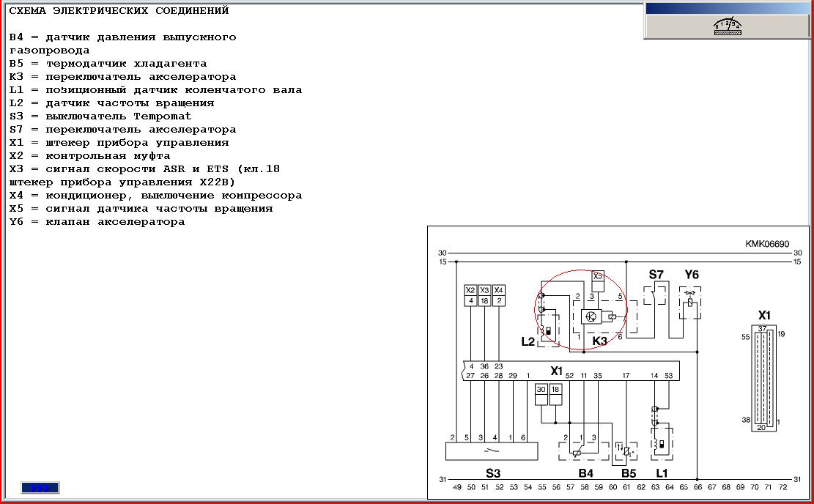Click the blue title bar of gauge panel
The height and width of the screenshot is (504, 814).
[x=728, y=9]
